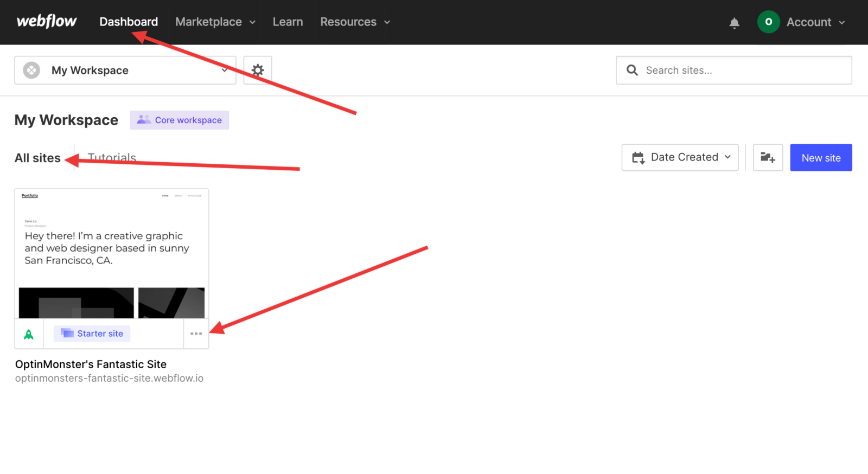Click the Core workspace badge
The image size is (868, 474).
click(180, 120)
